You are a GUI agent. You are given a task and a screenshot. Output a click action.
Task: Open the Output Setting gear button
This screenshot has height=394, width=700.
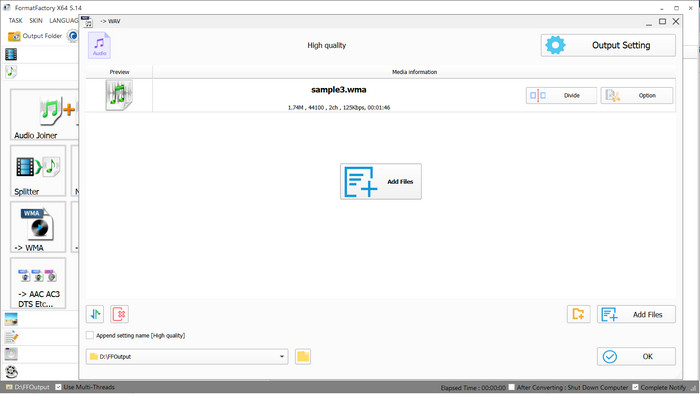tap(608, 45)
